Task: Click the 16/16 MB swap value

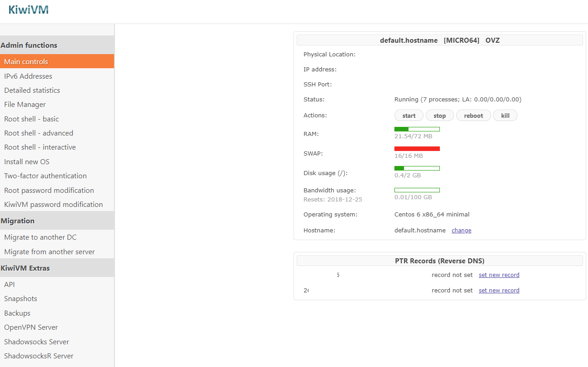Action: 409,156
